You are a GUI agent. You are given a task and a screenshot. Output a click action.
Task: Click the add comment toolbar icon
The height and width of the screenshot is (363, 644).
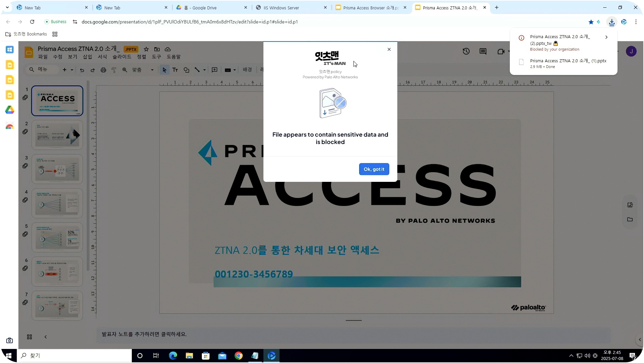[215, 70]
